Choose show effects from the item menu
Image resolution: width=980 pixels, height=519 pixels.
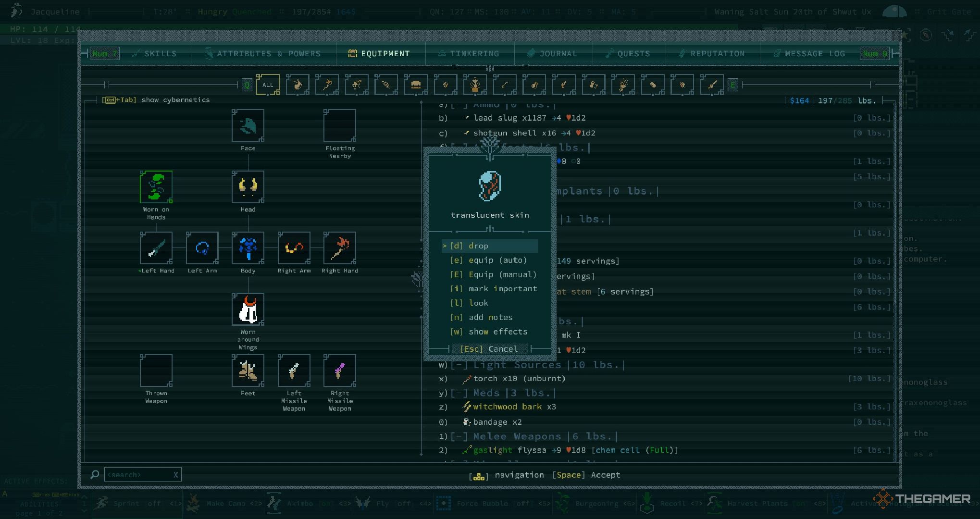[x=489, y=332]
